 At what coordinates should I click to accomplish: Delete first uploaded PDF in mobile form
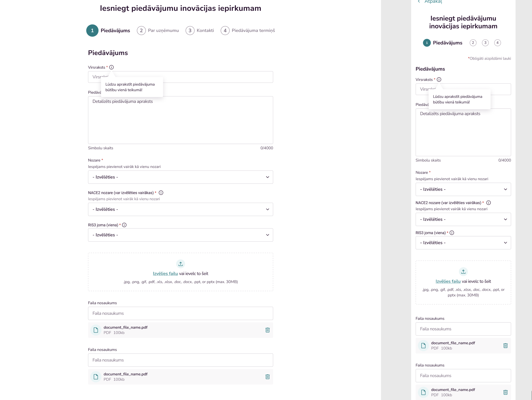pyautogui.click(x=505, y=346)
